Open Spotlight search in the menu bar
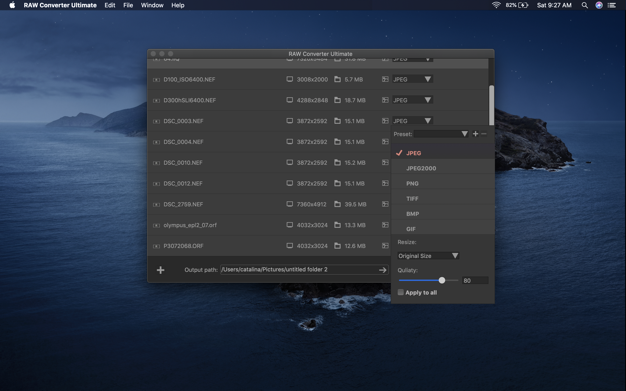 pos(584,5)
